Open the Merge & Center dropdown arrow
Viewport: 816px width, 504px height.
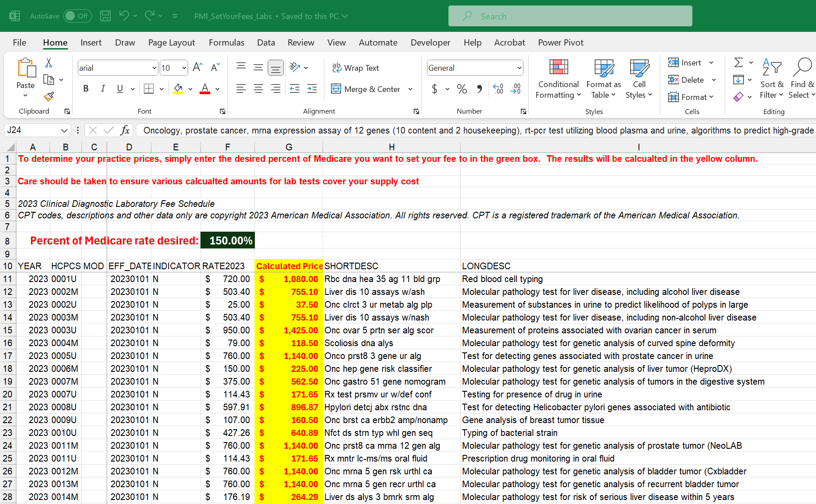click(410, 89)
